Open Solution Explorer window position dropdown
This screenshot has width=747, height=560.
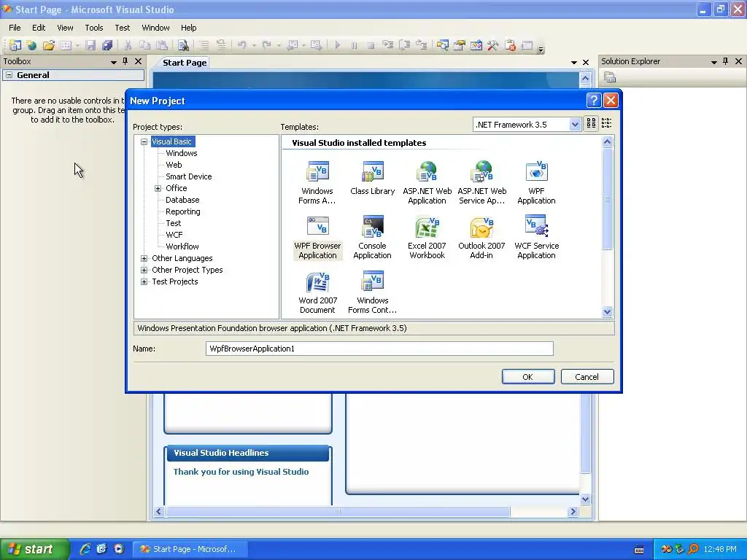pos(713,62)
